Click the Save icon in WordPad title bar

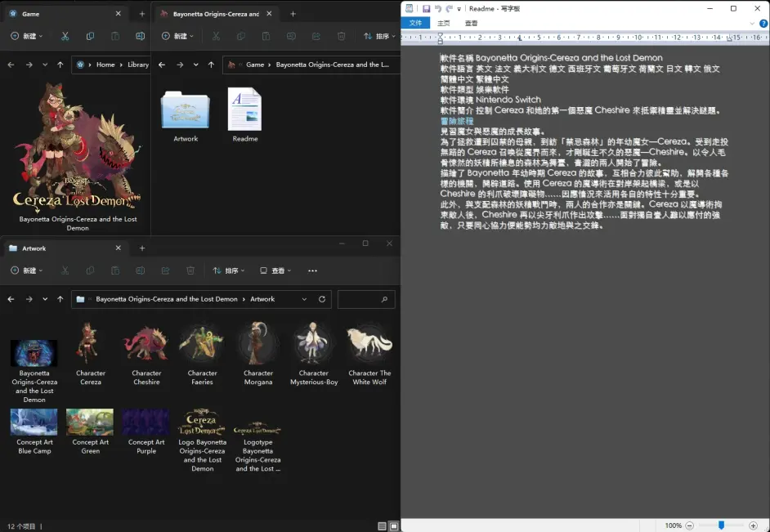[x=426, y=8]
